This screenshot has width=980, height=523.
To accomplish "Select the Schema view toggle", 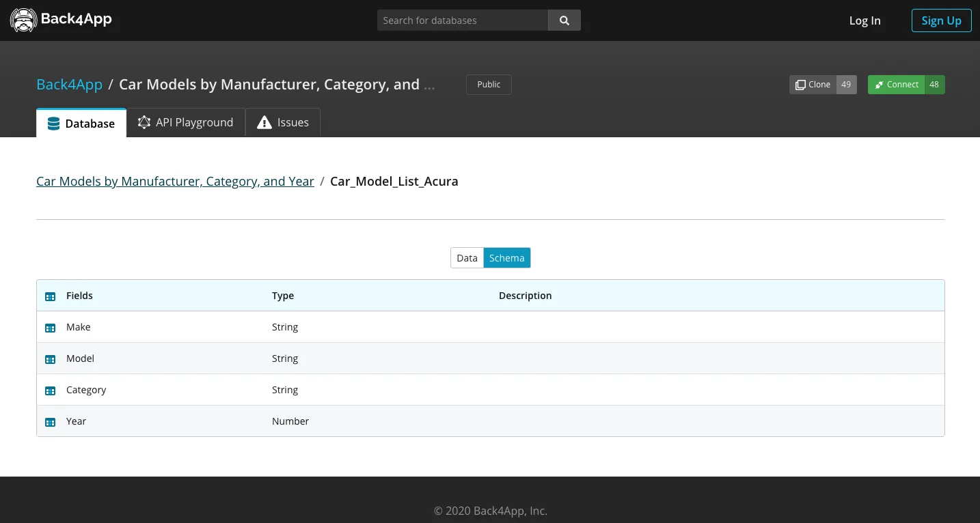I will (507, 258).
